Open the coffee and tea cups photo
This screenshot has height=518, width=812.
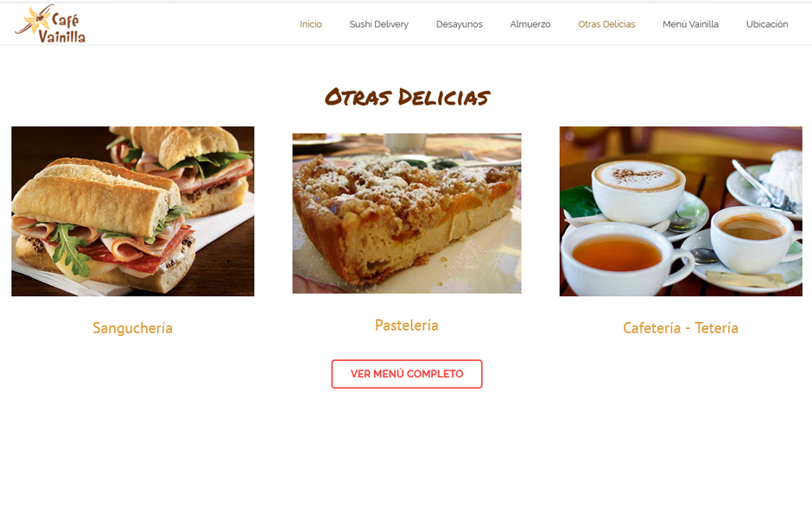681,212
